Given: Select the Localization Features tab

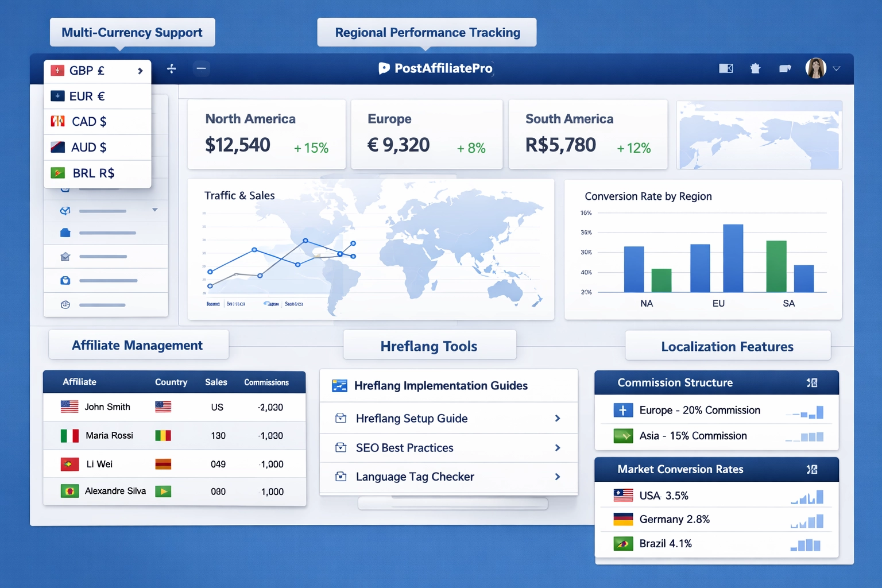Looking at the screenshot, I should (x=727, y=346).
